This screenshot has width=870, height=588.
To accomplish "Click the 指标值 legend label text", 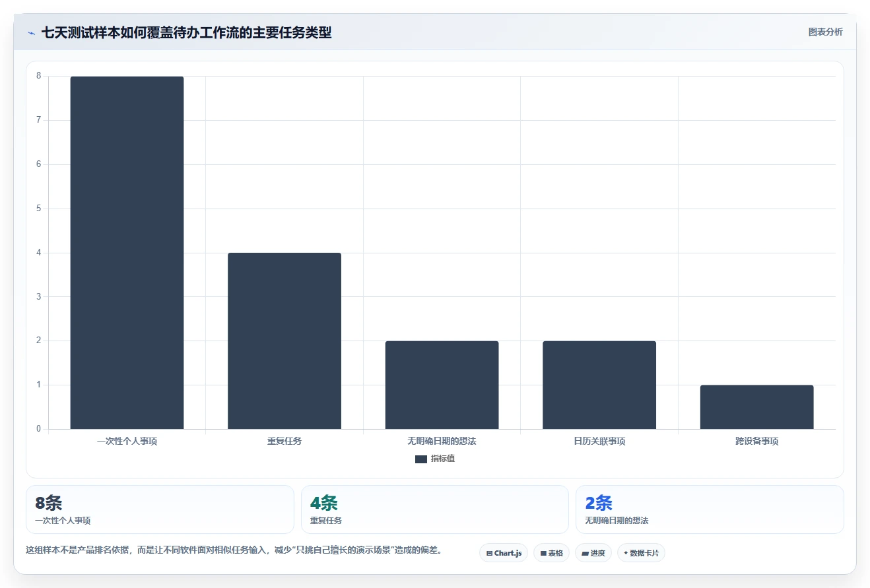I will point(442,459).
